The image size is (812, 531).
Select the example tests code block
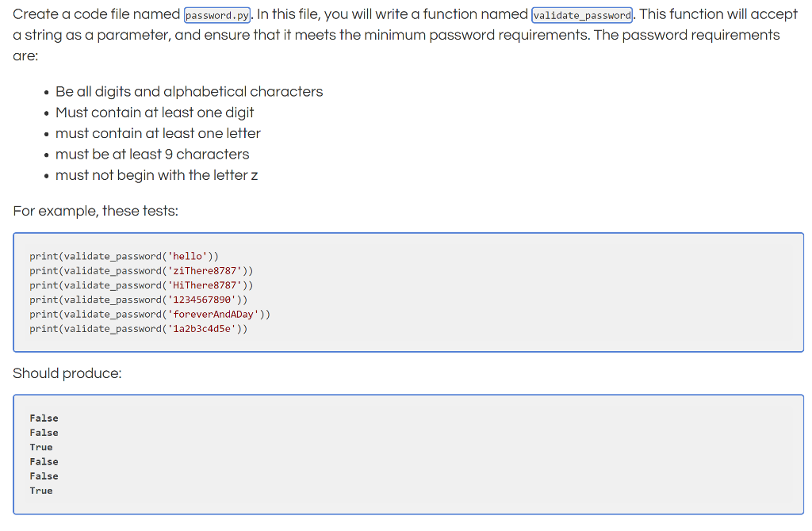click(x=406, y=292)
